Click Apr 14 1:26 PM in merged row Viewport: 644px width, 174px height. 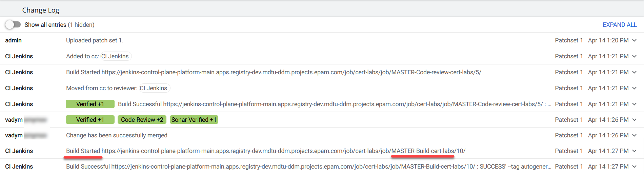(x=608, y=135)
